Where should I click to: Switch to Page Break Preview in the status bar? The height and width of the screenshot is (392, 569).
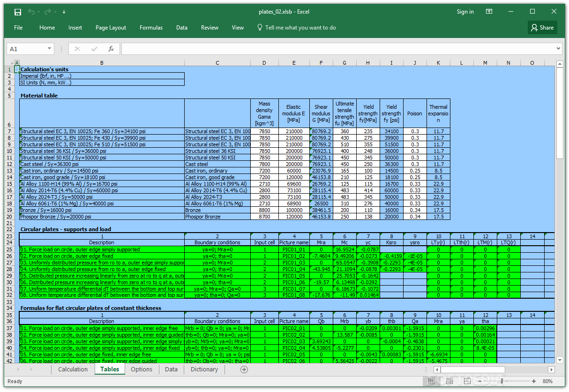468,381
